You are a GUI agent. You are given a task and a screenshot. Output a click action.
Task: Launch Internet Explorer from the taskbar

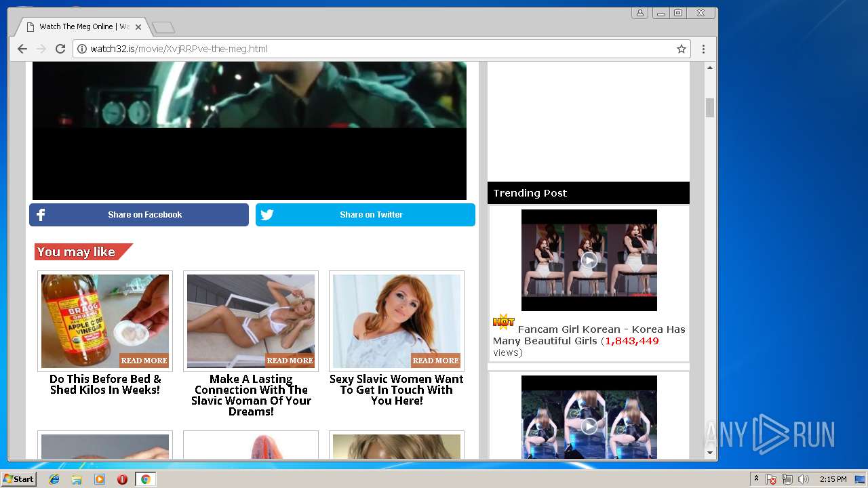pyautogui.click(x=54, y=479)
